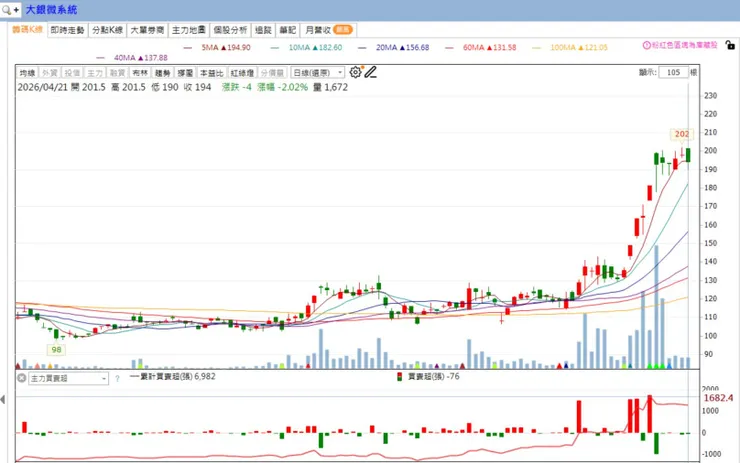Viewport: 740px width, 463px height.
Task: Collapse sidebar using left arrow icon
Action: click(x=3, y=400)
